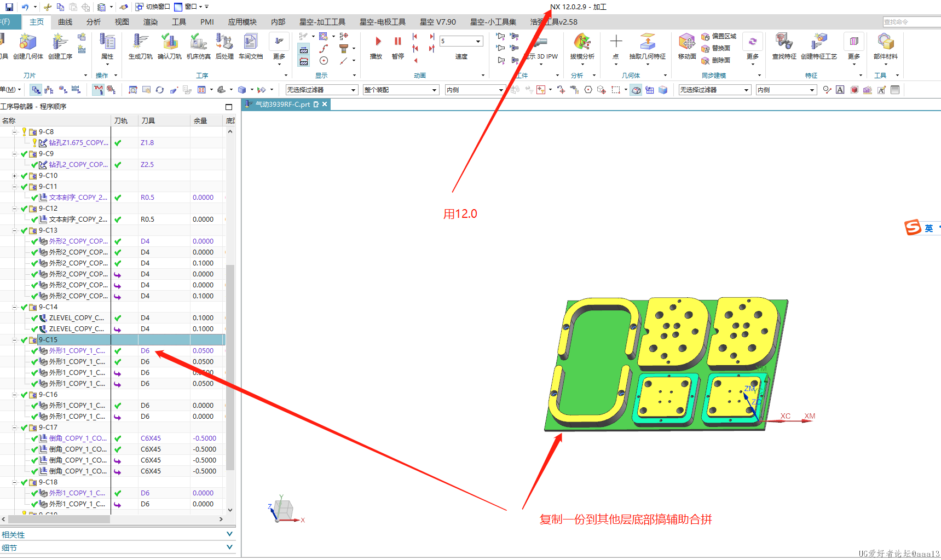This screenshot has height=560, width=941.
Task: Select the first ZLEVEL_COPY_C operation under 9-C14
Action: pos(112,318)
